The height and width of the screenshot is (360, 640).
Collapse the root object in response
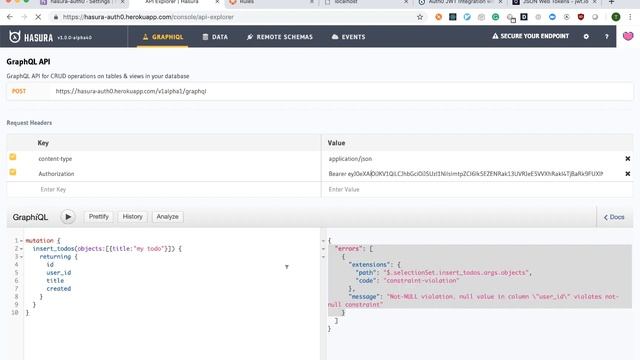click(x=323, y=241)
